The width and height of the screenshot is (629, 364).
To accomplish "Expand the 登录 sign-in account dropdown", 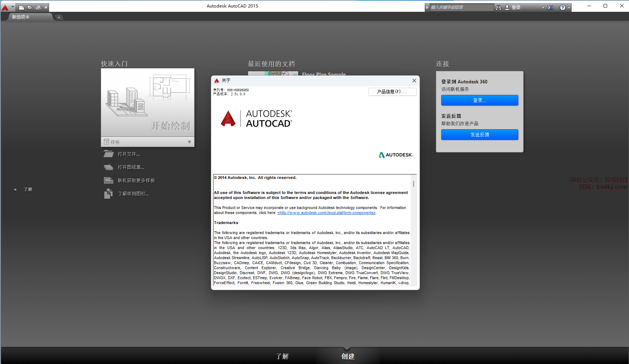I will [x=543, y=8].
